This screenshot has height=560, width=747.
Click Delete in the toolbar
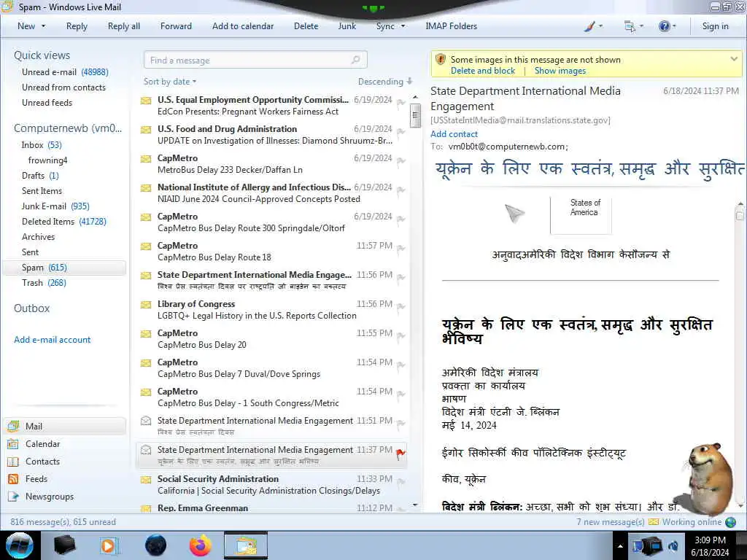(306, 26)
